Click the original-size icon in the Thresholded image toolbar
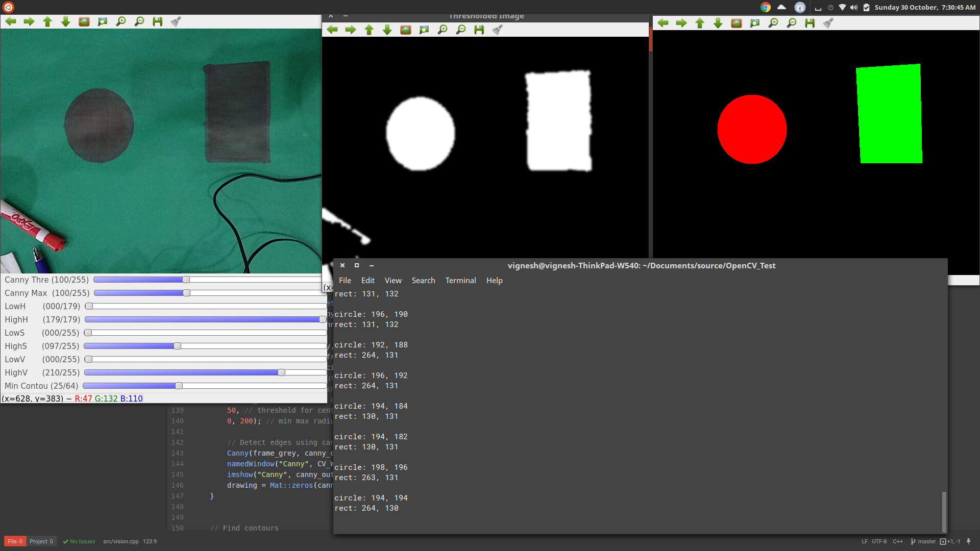980x551 pixels. pos(406,30)
